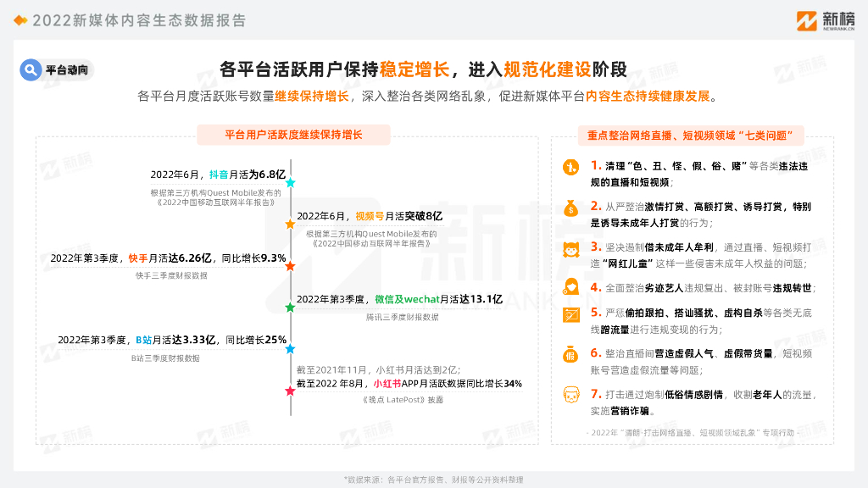Click the 平台用户活跃度继续保持增长 section header
The image size is (868, 488).
pyautogui.click(x=293, y=135)
